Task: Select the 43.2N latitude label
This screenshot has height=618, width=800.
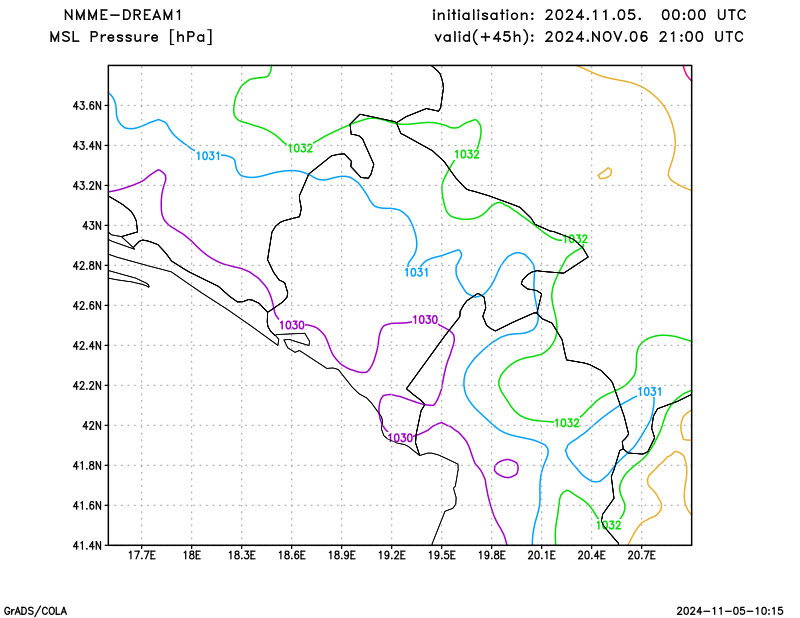Action: pyautogui.click(x=87, y=186)
